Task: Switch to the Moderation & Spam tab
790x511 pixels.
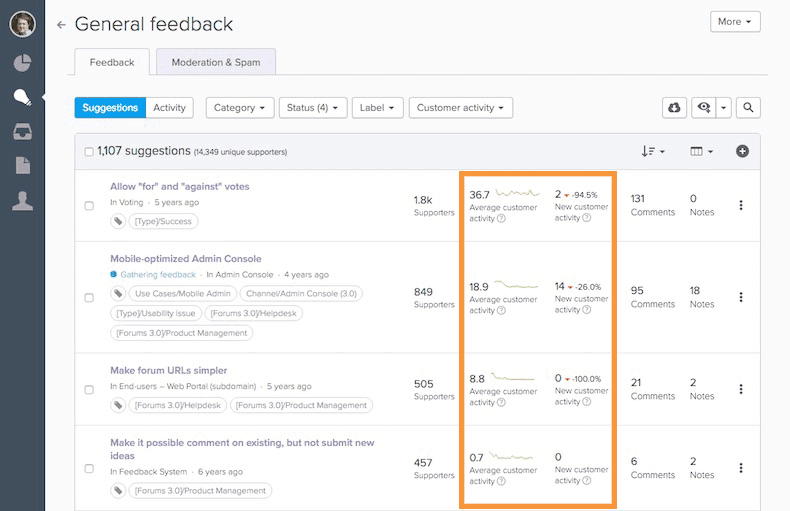Action: point(216,62)
